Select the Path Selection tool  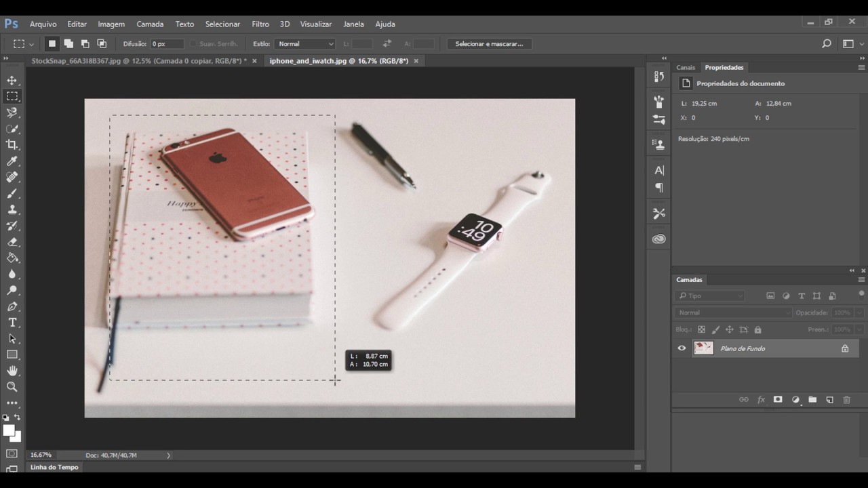click(x=12, y=338)
